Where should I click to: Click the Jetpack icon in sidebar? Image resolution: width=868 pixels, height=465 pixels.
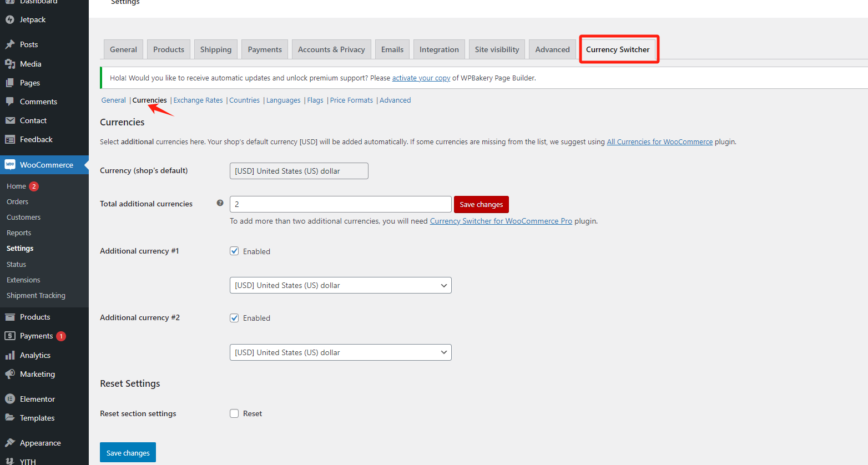coord(10,20)
